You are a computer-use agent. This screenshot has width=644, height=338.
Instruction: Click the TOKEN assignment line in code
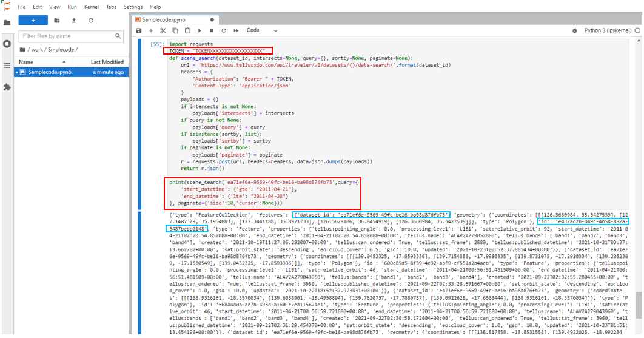pyautogui.click(x=217, y=51)
